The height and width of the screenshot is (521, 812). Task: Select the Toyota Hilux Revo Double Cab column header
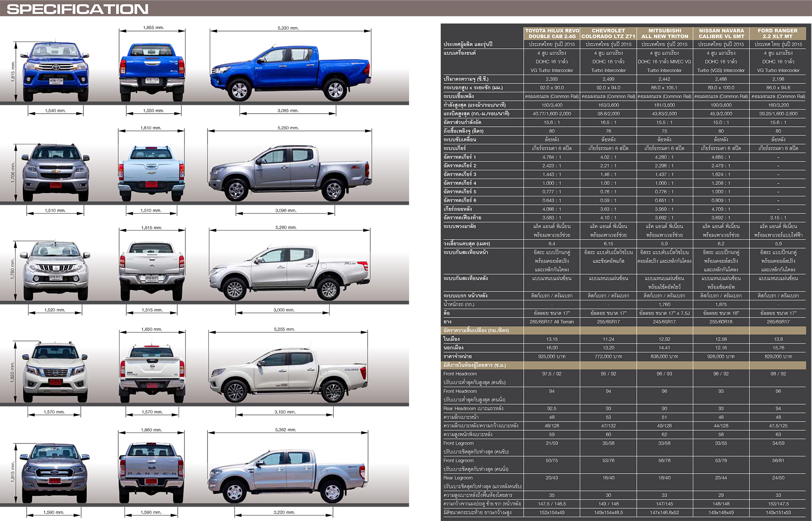[x=552, y=33]
